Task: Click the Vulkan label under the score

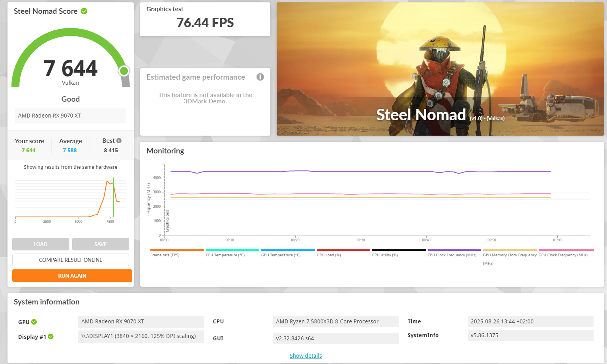Action: [71, 83]
